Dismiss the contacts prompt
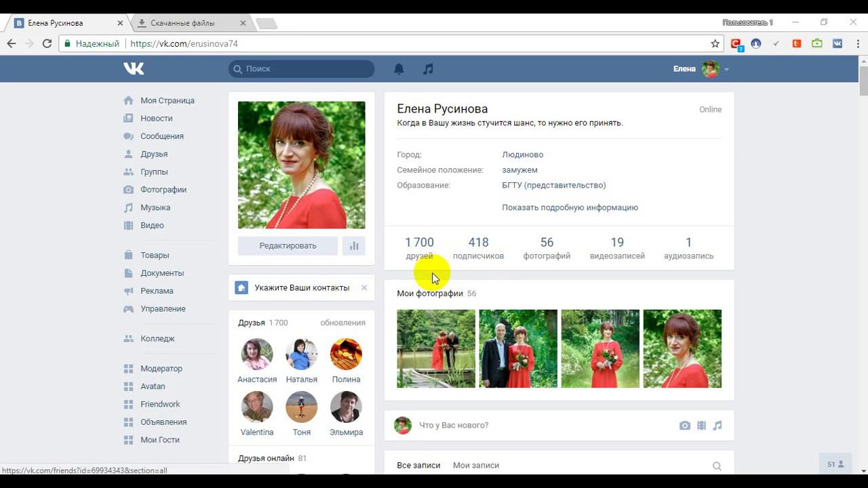 364,288
